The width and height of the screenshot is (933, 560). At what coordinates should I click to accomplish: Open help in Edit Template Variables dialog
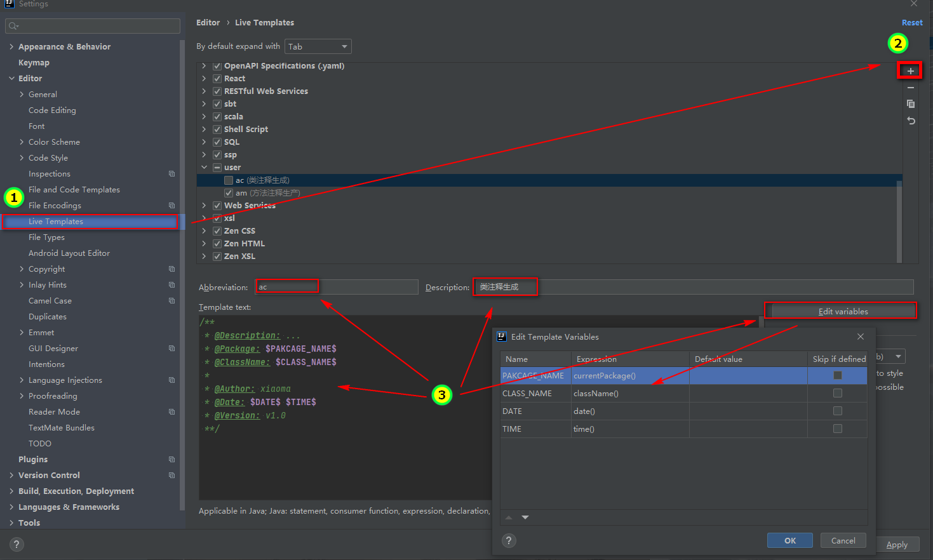pos(509,540)
